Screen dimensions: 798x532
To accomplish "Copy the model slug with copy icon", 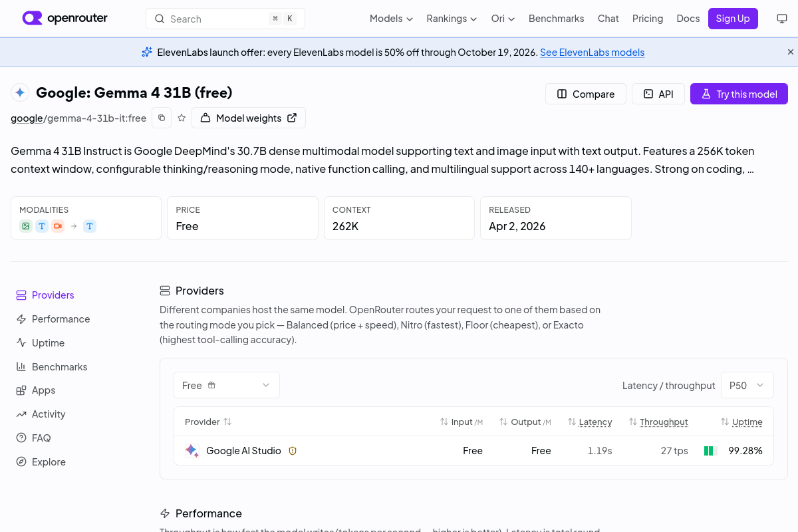I will click(x=162, y=118).
